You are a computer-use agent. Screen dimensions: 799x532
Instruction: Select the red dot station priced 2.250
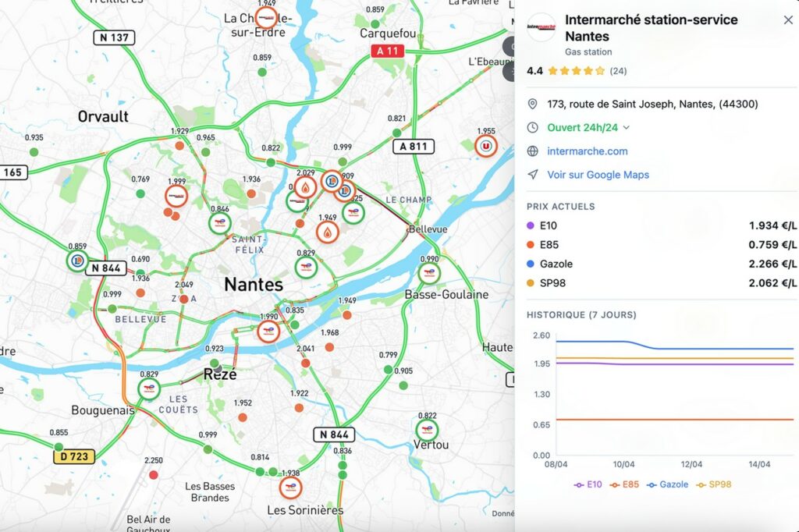tap(154, 474)
